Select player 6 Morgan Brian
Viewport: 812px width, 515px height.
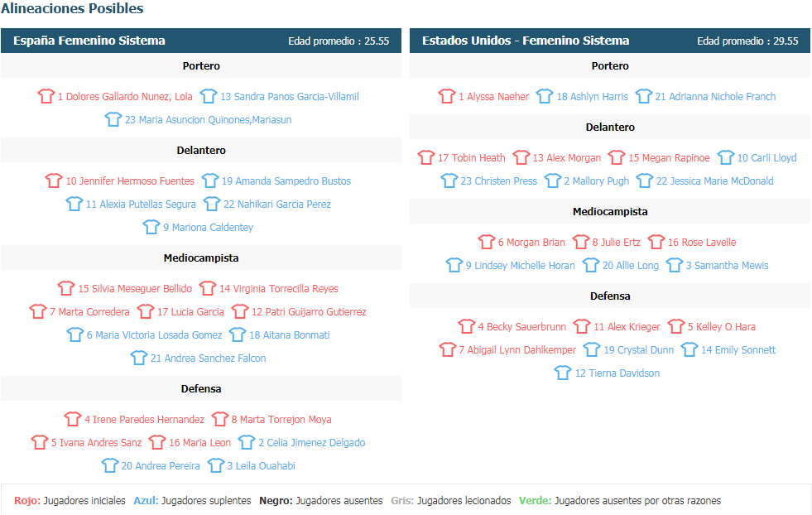(531, 242)
